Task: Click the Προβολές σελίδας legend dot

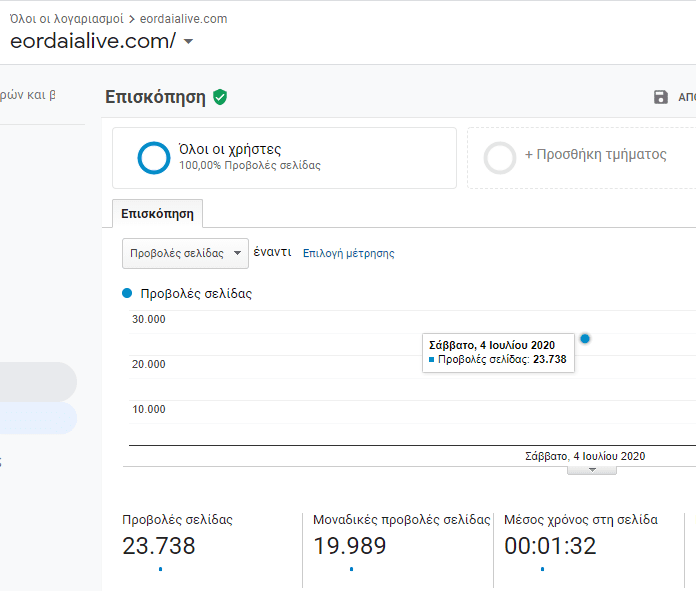Action: pyautogui.click(x=127, y=293)
